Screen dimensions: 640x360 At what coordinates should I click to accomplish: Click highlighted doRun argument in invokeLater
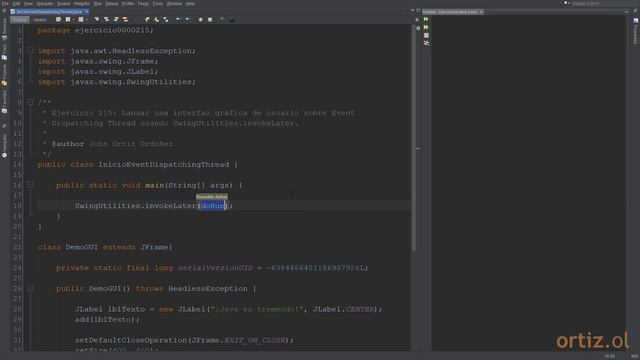pyautogui.click(x=213, y=206)
